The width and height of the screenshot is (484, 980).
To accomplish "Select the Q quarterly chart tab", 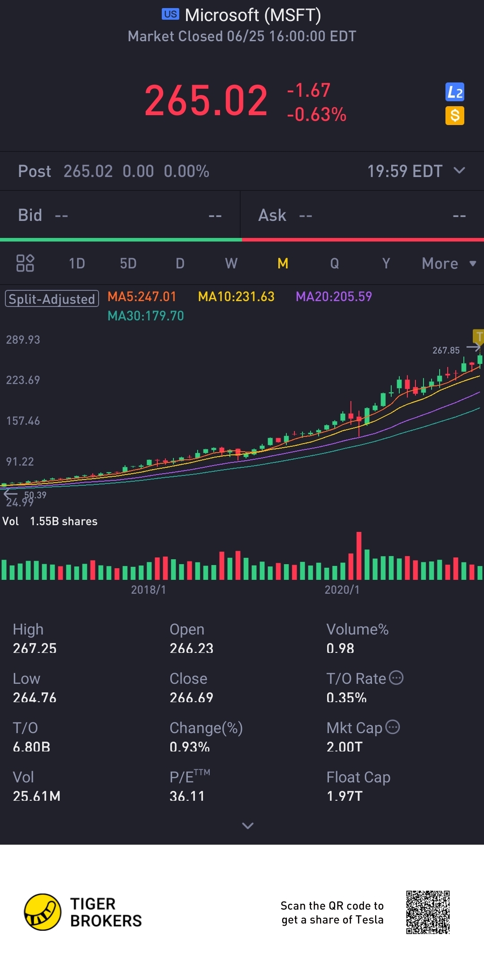I will click(x=335, y=263).
